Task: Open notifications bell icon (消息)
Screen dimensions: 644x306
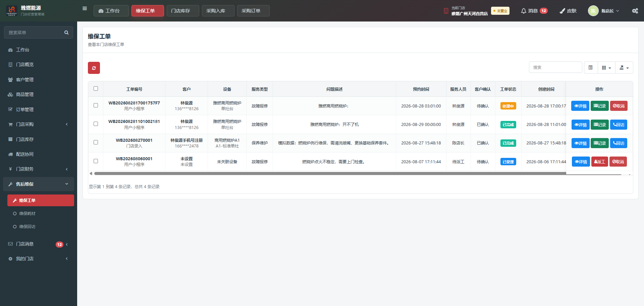Action: coord(523,11)
